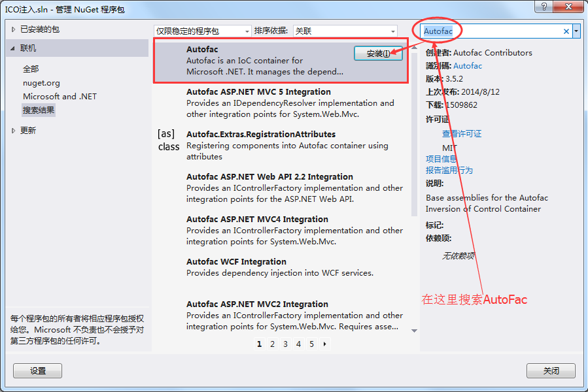Open the 设置 settings button
Viewport: 588px width, 392px height.
click(x=37, y=370)
